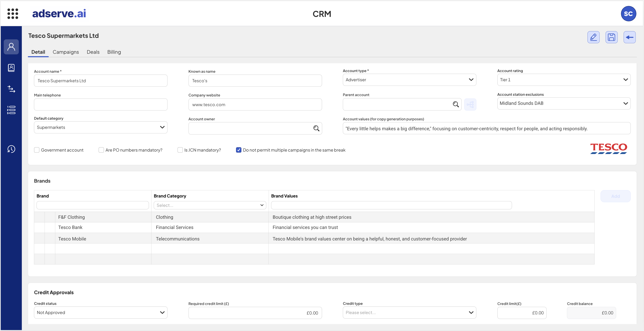
Task: Click the Required credit limit field
Action: coord(255,313)
